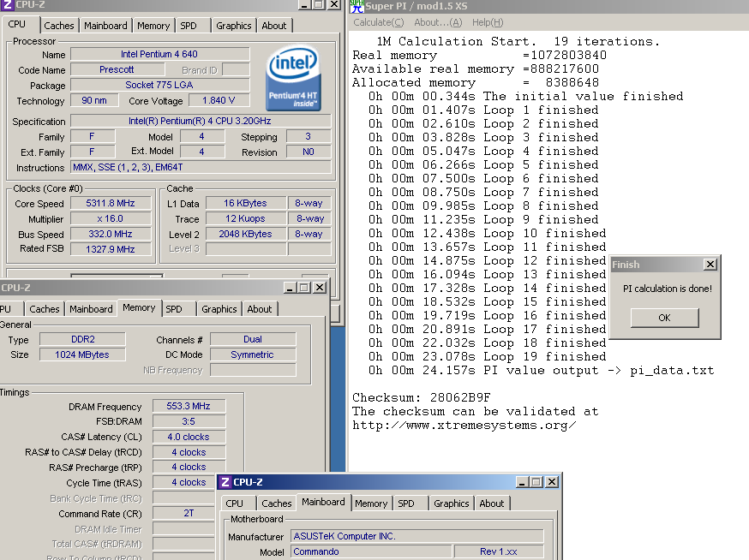Click the Code Name value Prescott

pyautogui.click(x=117, y=69)
